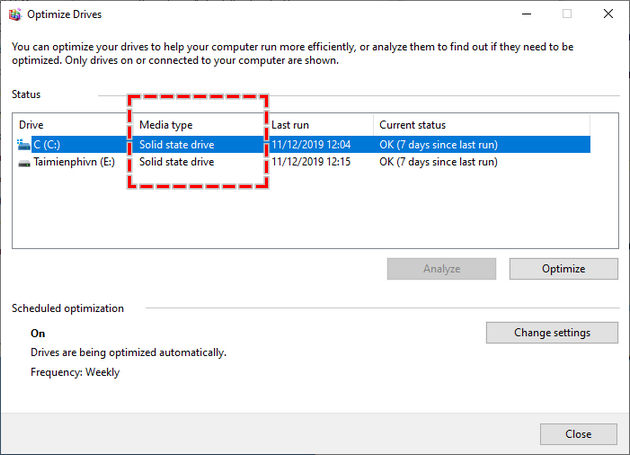The image size is (630, 455).
Task: Click the bold On status label
Action: (38, 334)
